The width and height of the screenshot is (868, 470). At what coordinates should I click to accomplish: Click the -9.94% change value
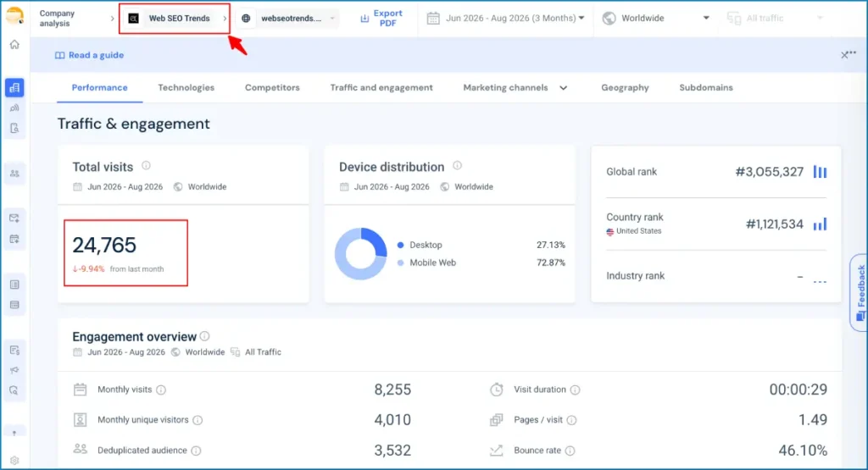(88, 268)
